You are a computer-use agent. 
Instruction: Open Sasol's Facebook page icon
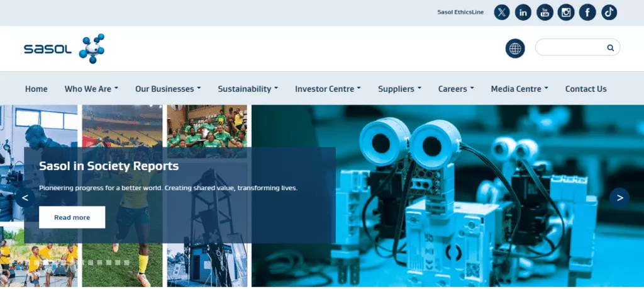point(587,13)
